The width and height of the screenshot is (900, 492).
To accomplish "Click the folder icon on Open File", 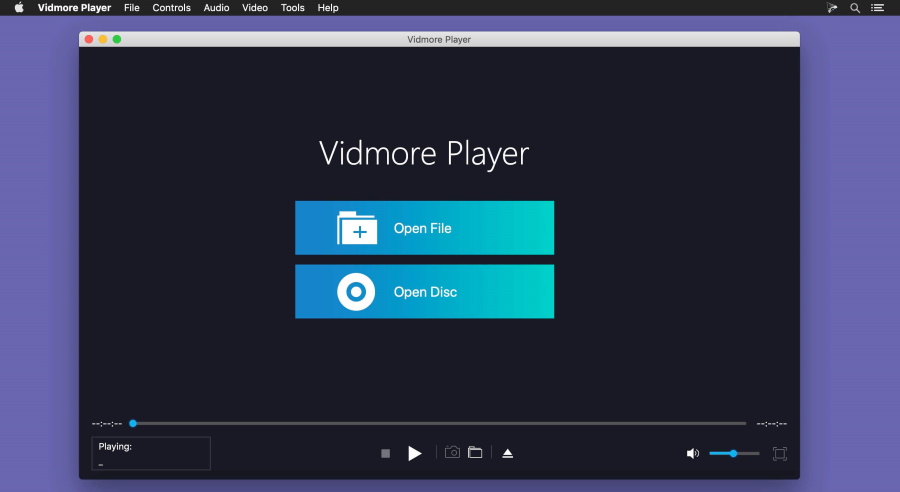I will click(x=357, y=228).
